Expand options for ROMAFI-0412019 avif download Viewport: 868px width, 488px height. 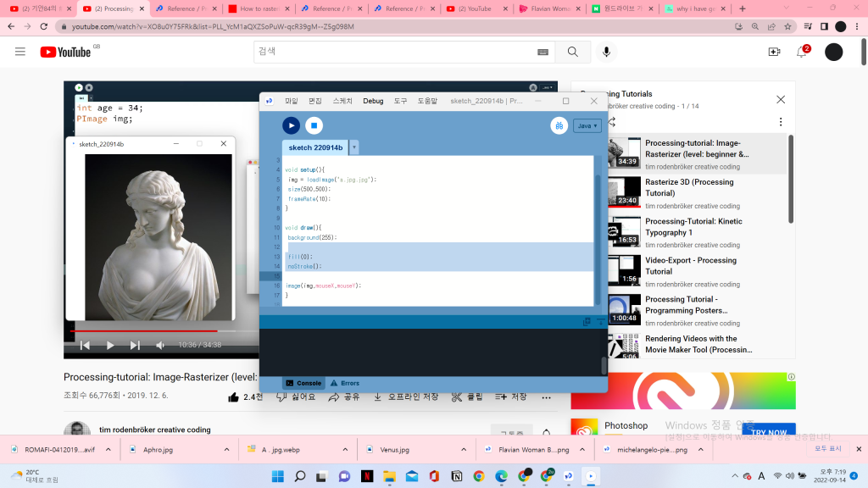point(108,449)
